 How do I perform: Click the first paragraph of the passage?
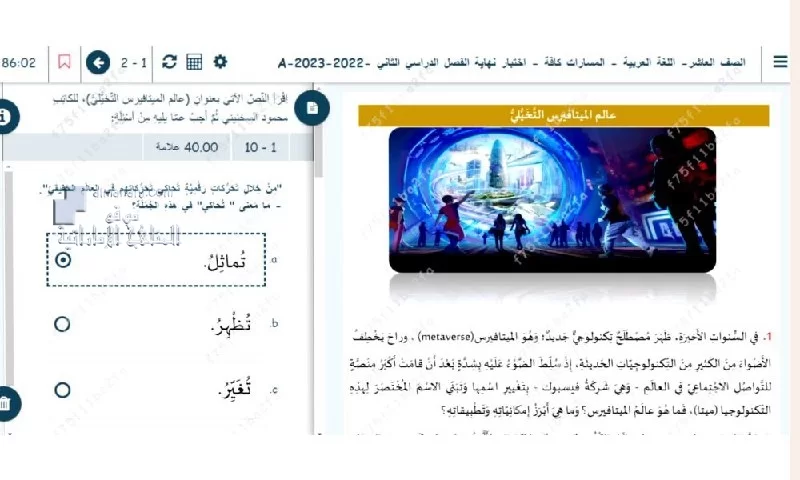pyautogui.click(x=560, y=373)
